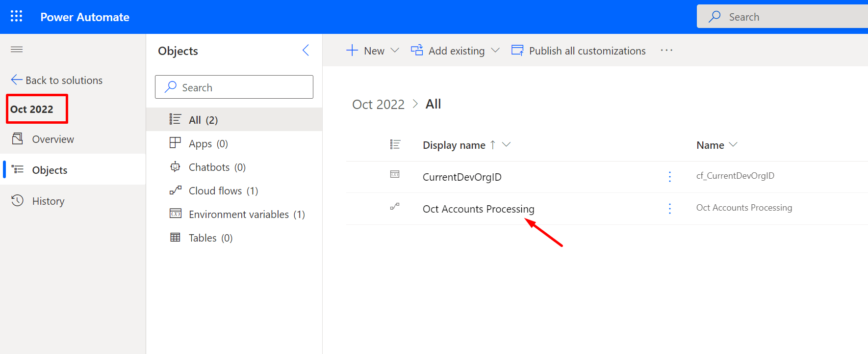
Task: Click the Overview icon in sidebar
Action: point(18,138)
